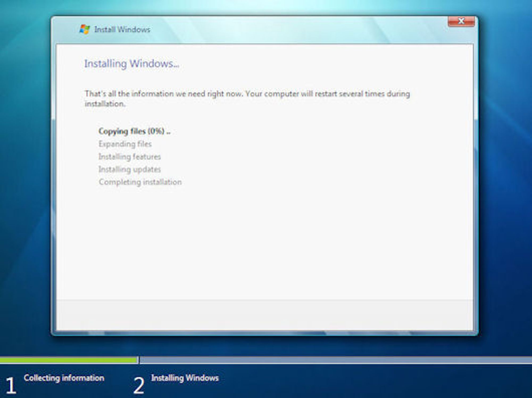
Task: Select the Installing updates step
Action: point(130,170)
